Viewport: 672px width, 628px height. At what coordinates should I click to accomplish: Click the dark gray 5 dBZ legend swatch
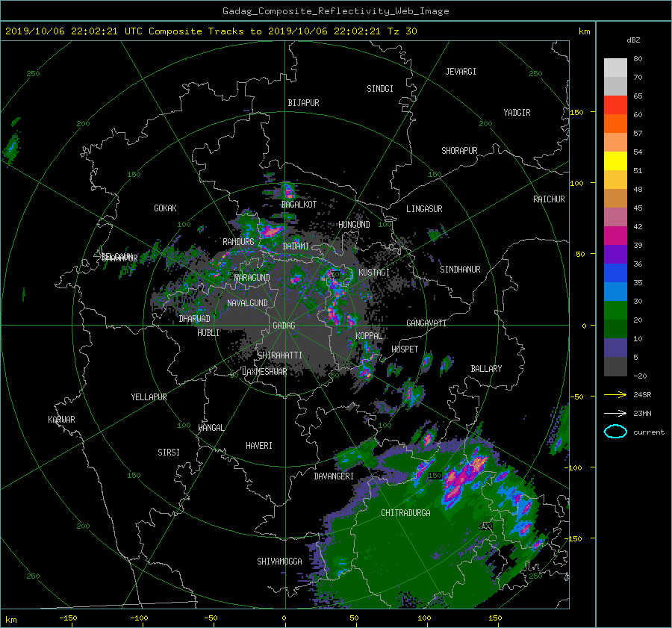tap(615, 366)
